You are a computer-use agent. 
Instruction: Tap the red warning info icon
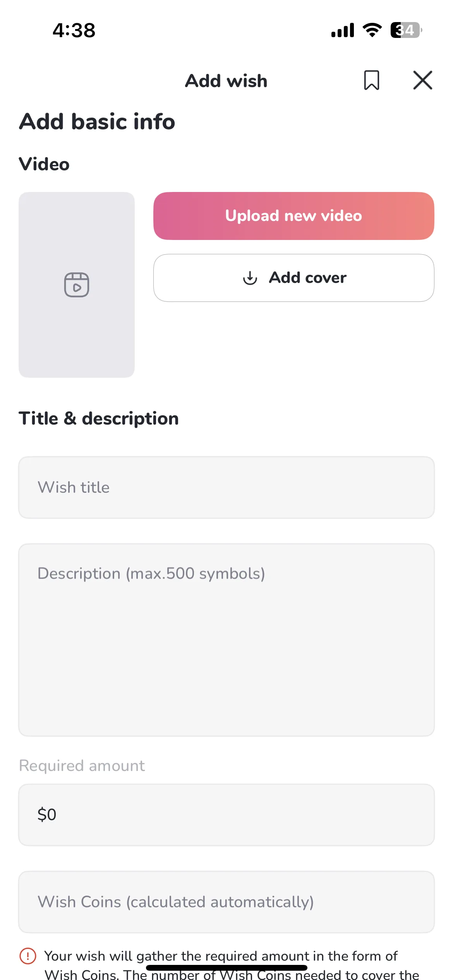click(28, 956)
